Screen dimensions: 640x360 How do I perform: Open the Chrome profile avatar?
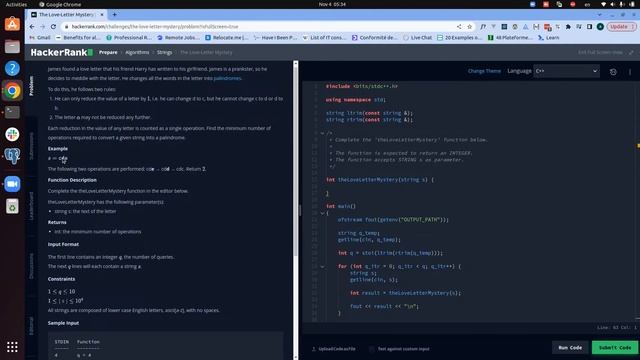(x=600, y=27)
